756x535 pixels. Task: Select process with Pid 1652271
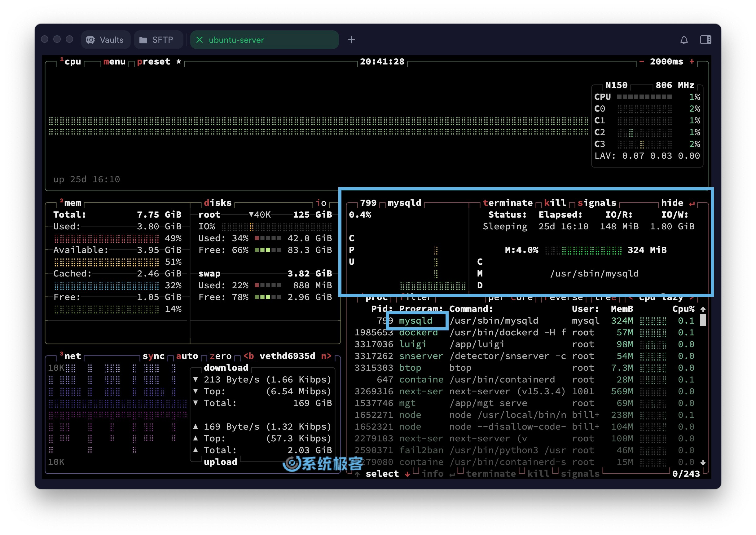[525, 415]
